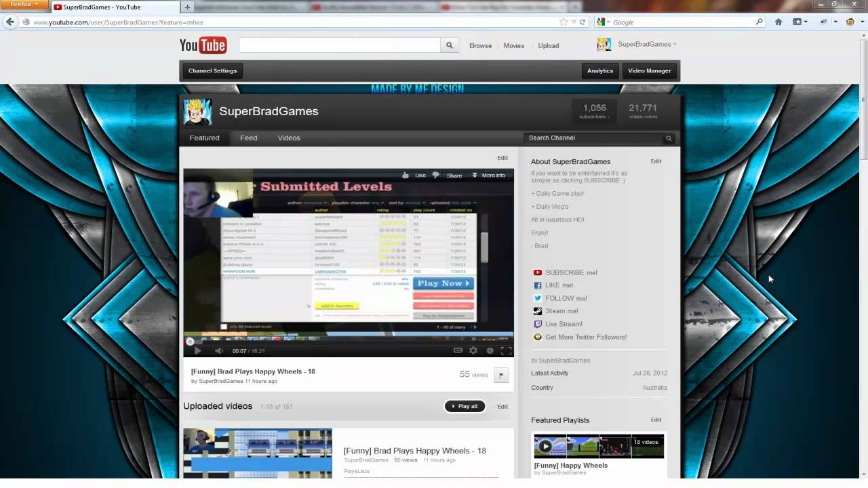Go back with the Firefox back arrow

click(x=10, y=22)
